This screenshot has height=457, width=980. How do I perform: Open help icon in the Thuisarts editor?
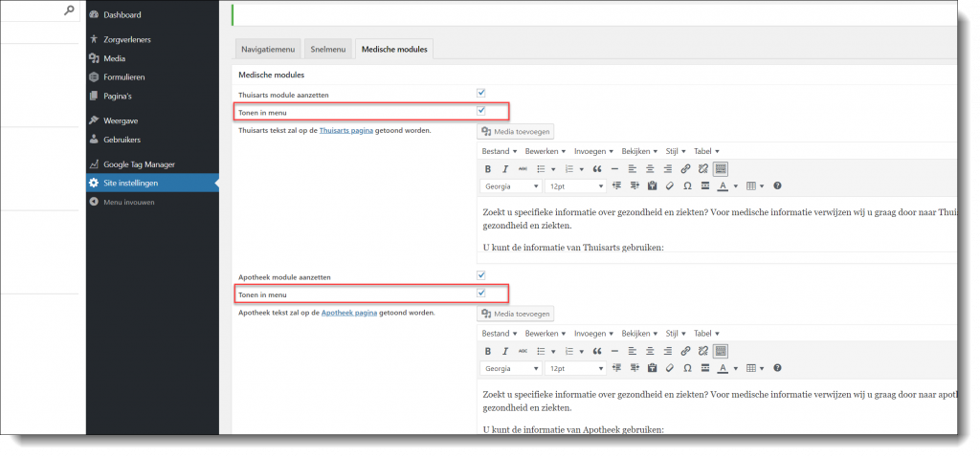click(x=777, y=185)
